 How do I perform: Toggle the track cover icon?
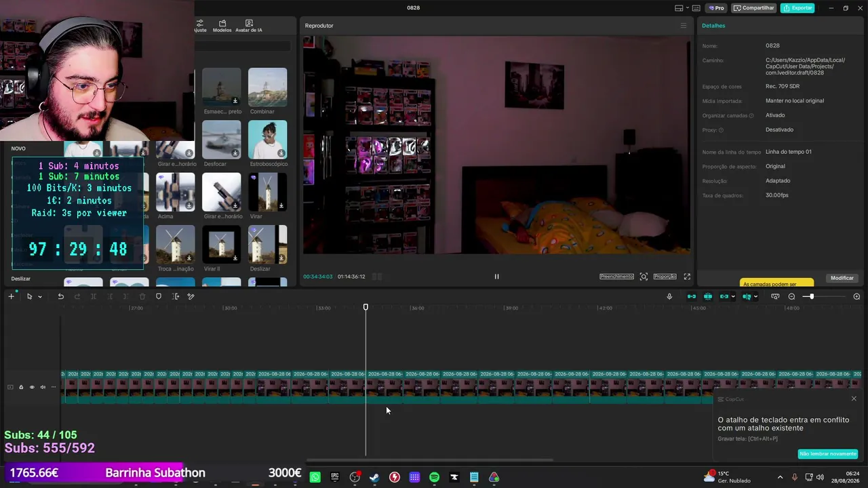tap(10, 387)
